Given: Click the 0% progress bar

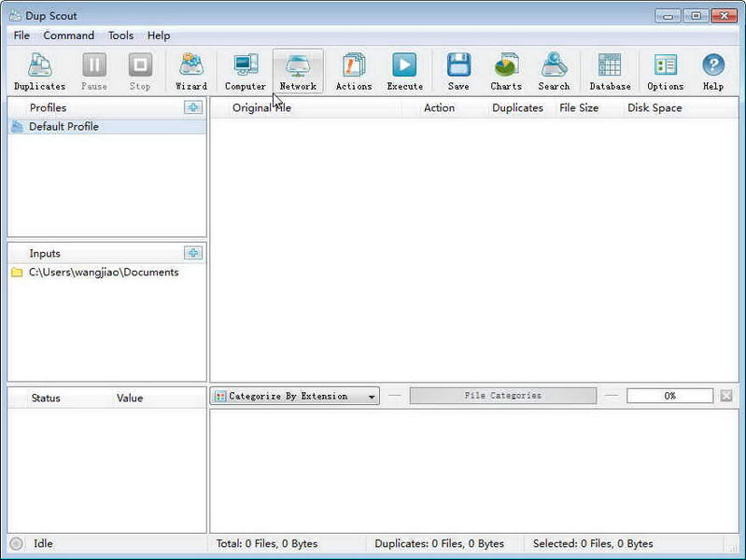Looking at the screenshot, I should 669,396.
